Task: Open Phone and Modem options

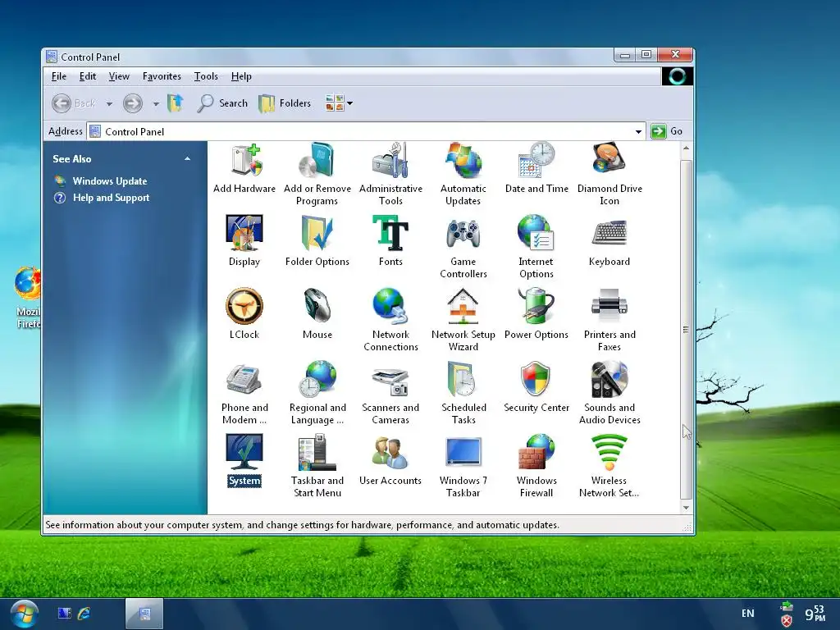Action: 244,393
